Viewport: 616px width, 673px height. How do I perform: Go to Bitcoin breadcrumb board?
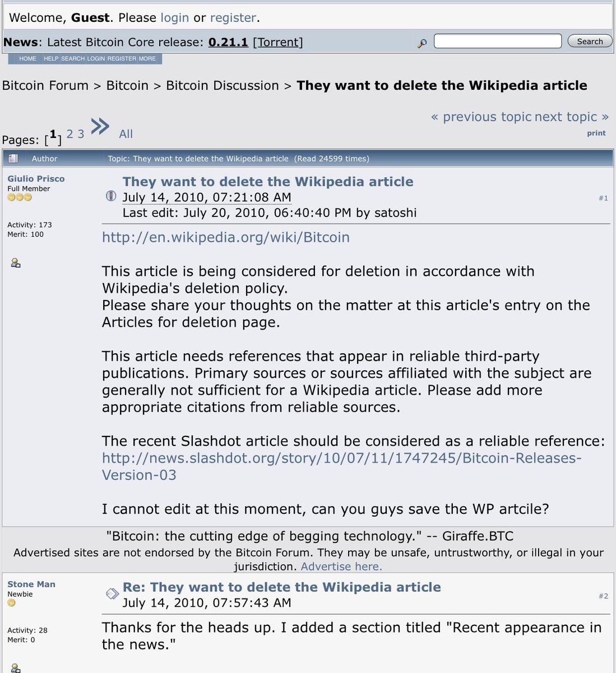click(127, 85)
